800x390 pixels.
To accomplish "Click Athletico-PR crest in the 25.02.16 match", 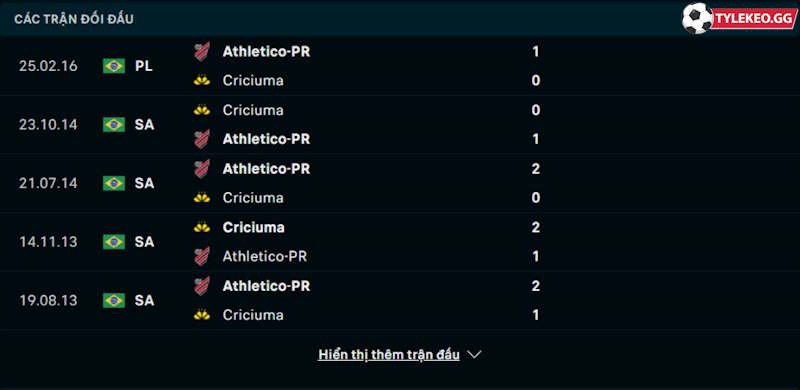I will [202, 52].
